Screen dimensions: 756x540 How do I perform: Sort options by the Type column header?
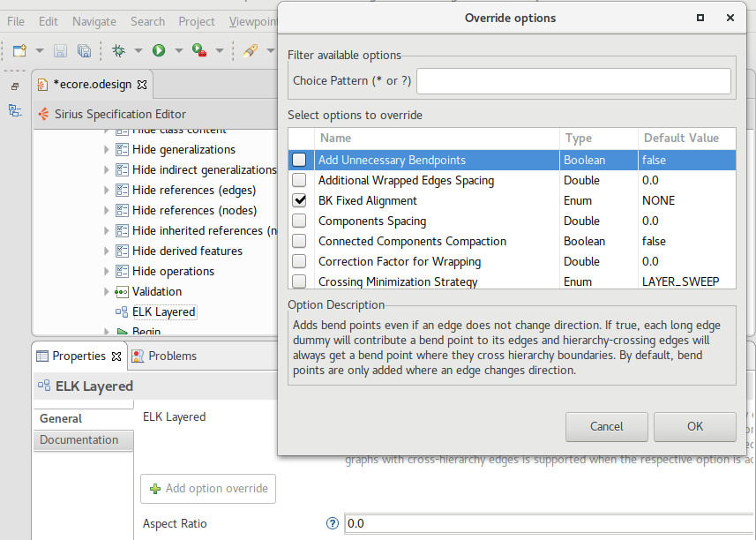(599, 138)
